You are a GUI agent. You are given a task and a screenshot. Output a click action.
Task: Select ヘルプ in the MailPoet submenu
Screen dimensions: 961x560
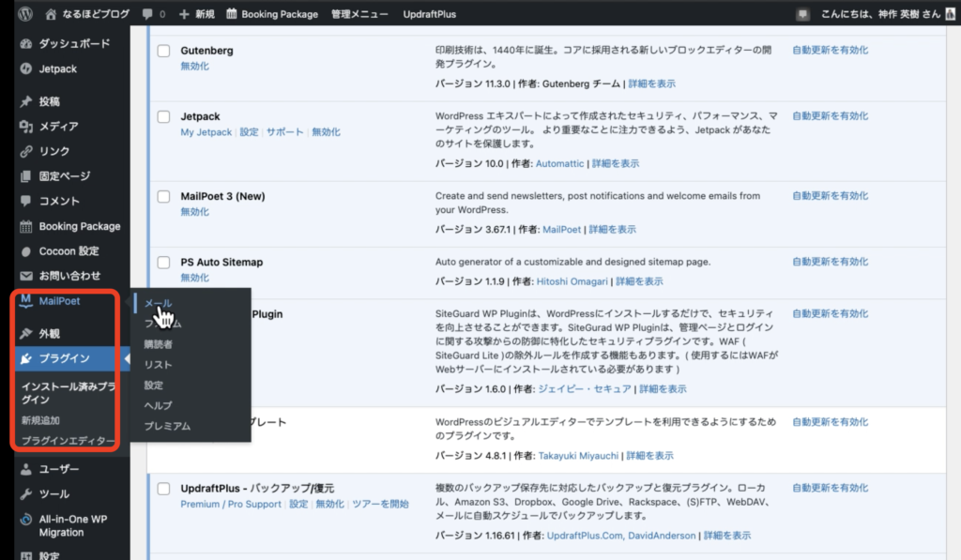click(158, 405)
